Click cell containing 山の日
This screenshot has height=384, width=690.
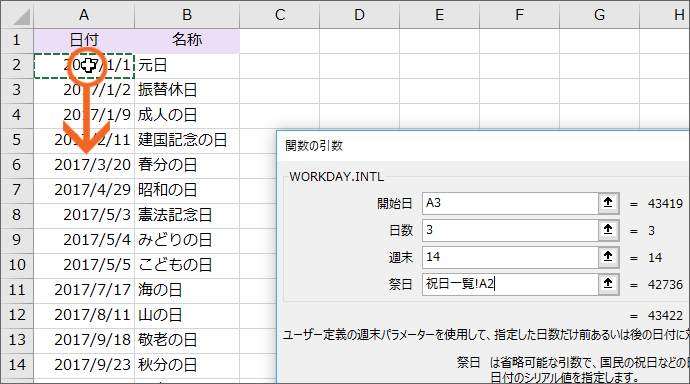[x=187, y=315]
